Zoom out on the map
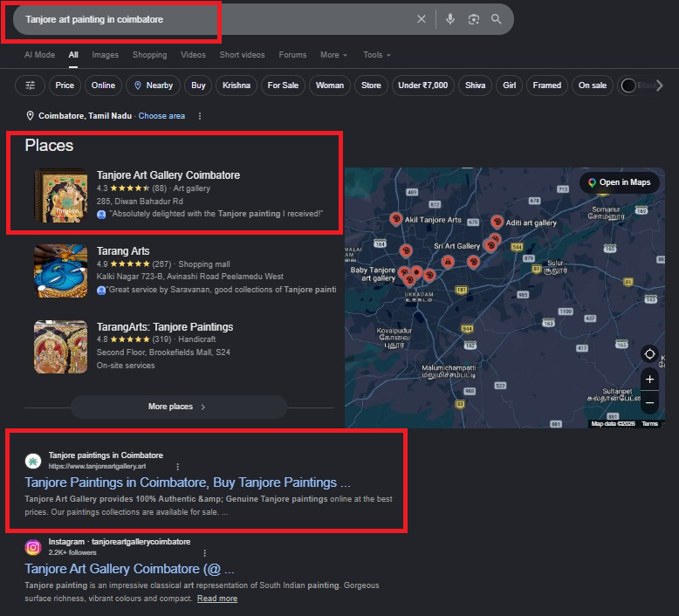The image size is (679, 616). pyautogui.click(x=649, y=402)
